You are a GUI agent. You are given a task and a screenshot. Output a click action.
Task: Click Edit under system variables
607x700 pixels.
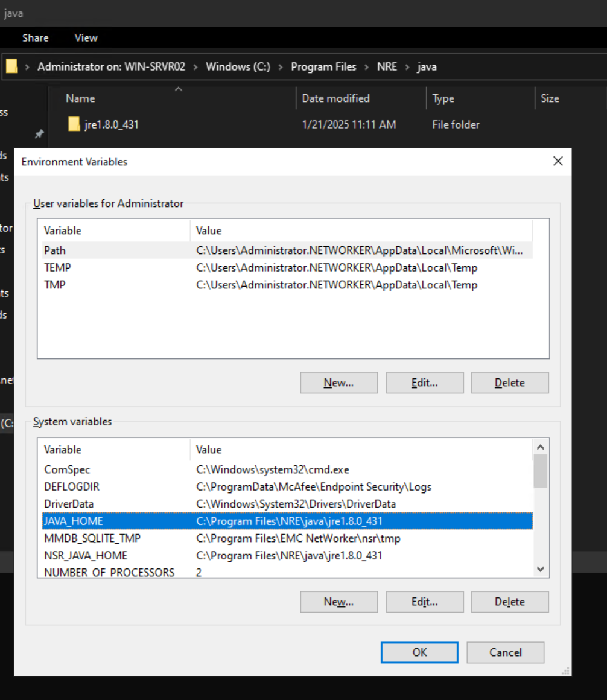424,602
